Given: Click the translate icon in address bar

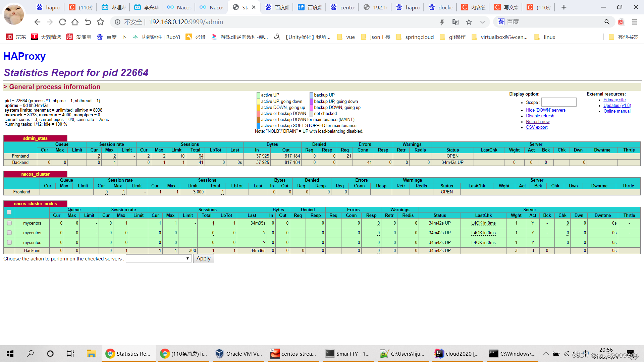Looking at the screenshot, I should [x=455, y=22].
